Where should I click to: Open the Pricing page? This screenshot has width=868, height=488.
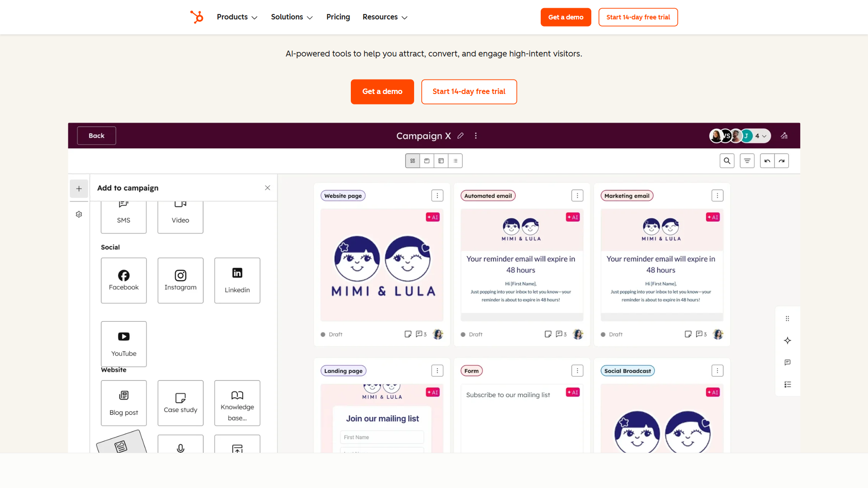point(338,17)
